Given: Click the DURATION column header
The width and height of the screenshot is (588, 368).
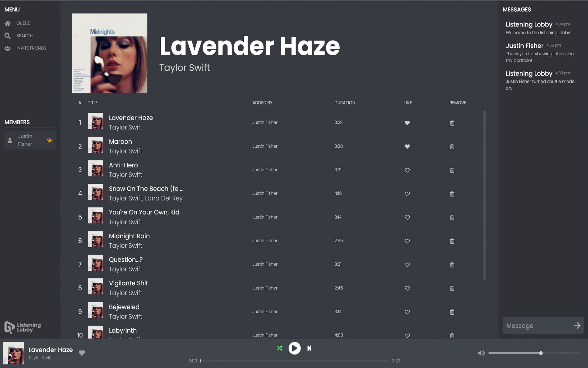Looking at the screenshot, I should [x=345, y=103].
